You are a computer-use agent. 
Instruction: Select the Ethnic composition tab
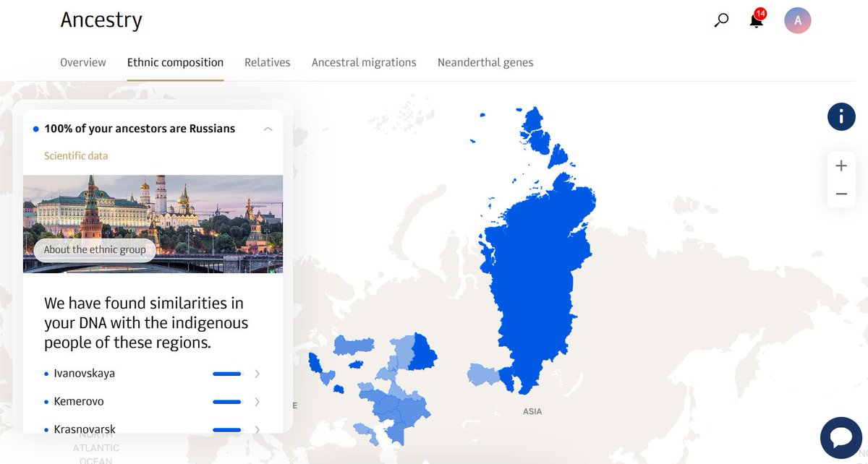point(175,62)
